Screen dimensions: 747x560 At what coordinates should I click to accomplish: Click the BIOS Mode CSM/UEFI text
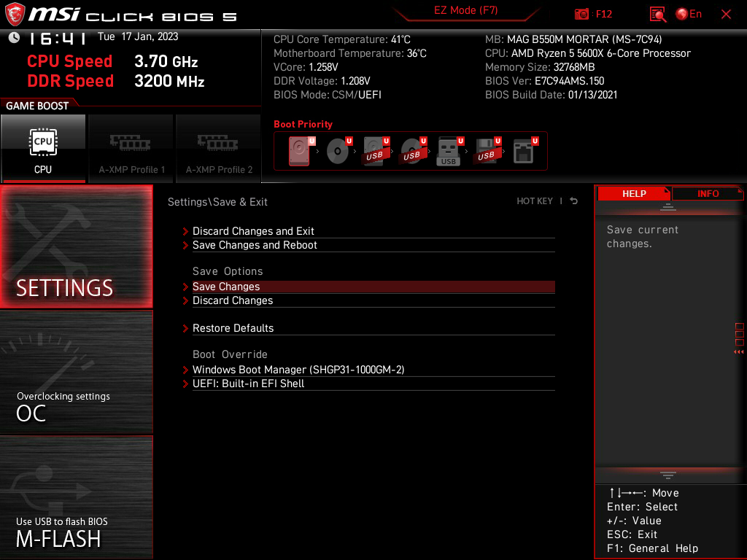328,95
